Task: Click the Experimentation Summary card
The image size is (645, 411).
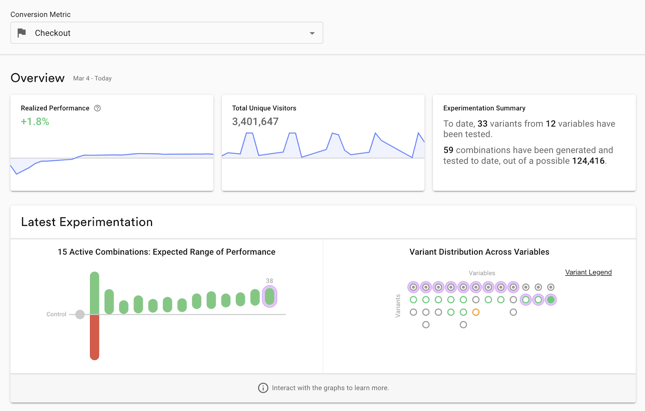Action: (x=534, y=143)
